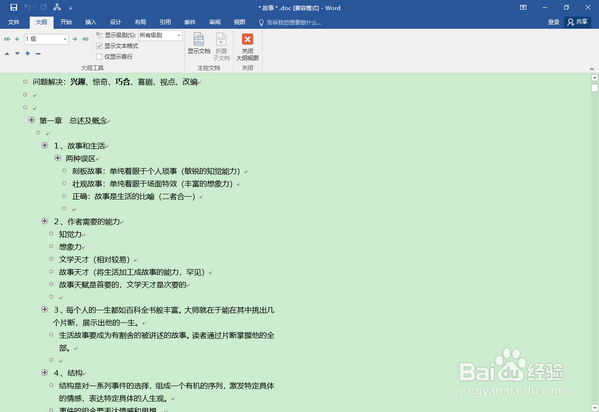The image size is (599, 412).
Task: Enable the 仅显示首行 checkbox
Action: (x=99, y=57)
